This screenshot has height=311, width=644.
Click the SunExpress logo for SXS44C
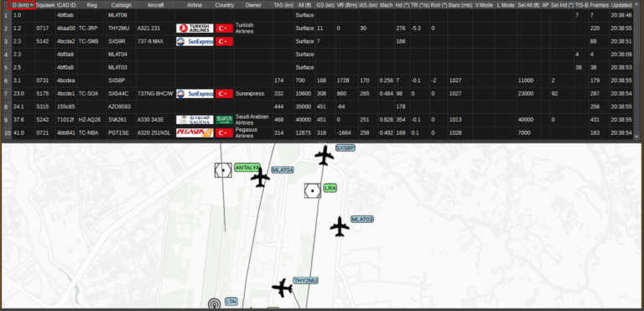click(195, 94)
